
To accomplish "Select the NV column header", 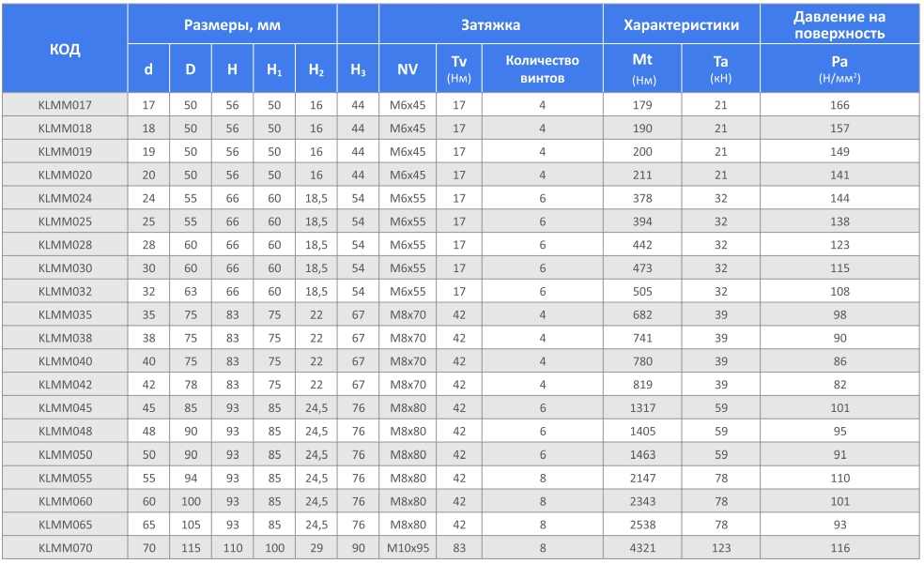I will [408, 69].
